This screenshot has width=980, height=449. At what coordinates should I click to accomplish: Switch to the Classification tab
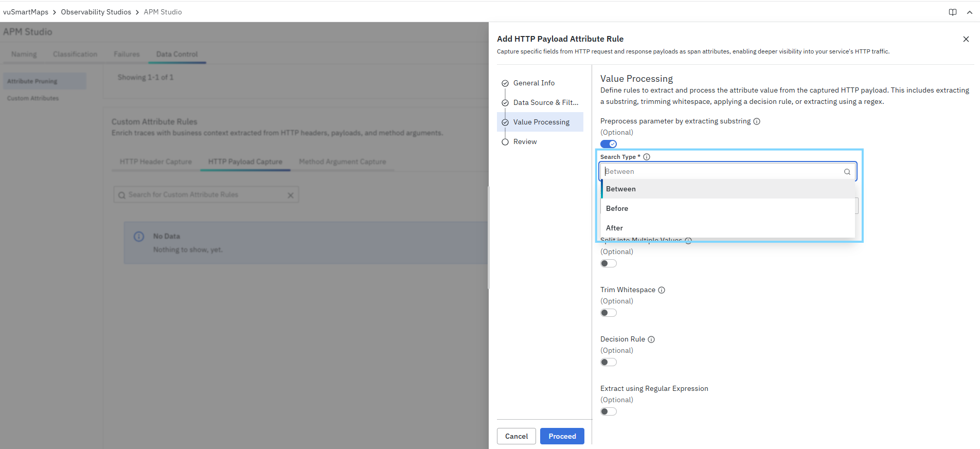point(75,55)
